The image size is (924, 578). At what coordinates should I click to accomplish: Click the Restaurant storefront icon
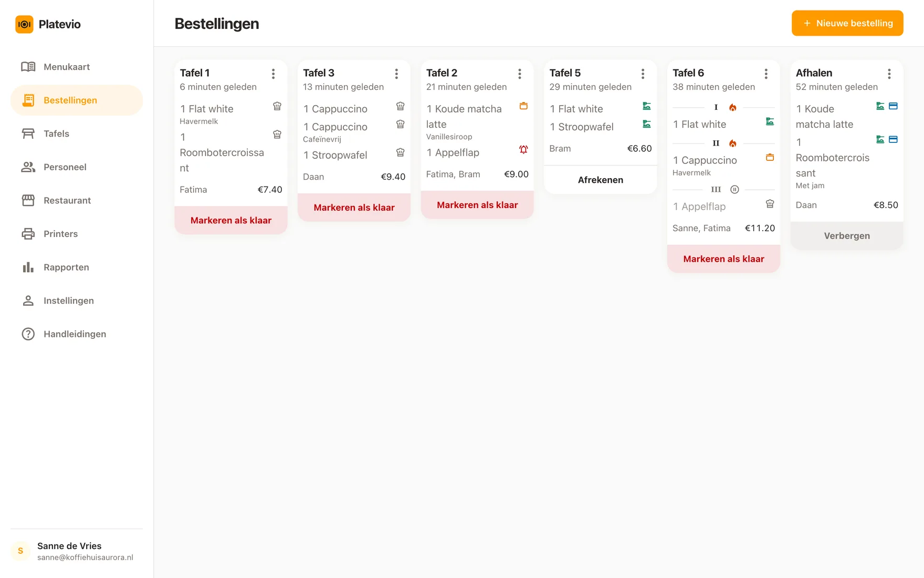click(x=28, y=200)
